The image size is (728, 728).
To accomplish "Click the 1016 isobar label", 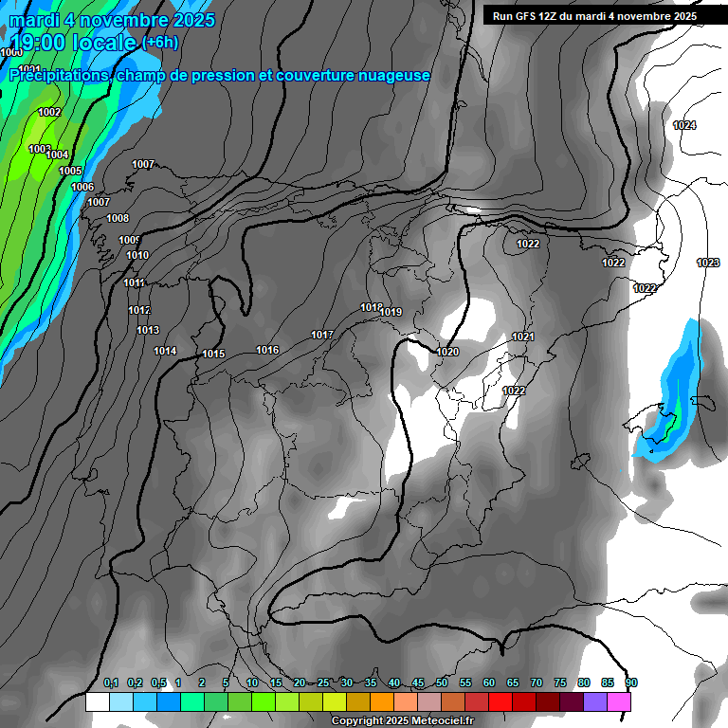I will tap(268, 350).
